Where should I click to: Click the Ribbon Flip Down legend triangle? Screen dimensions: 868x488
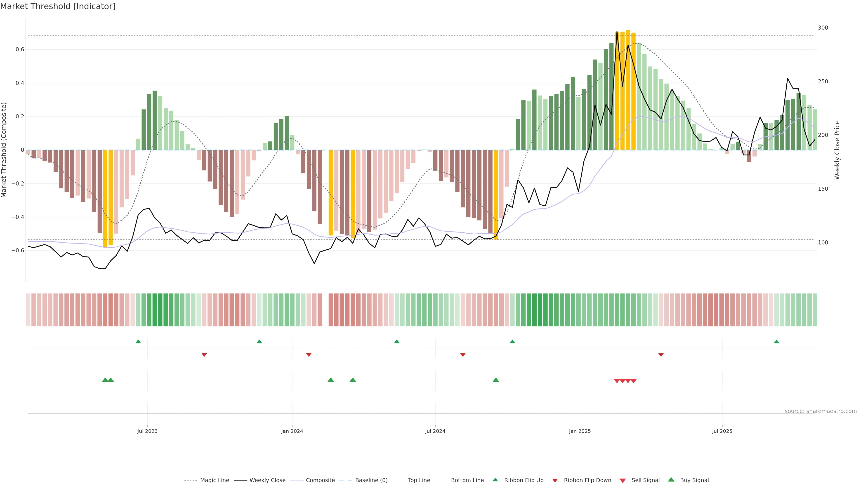[x=555, y=481]
